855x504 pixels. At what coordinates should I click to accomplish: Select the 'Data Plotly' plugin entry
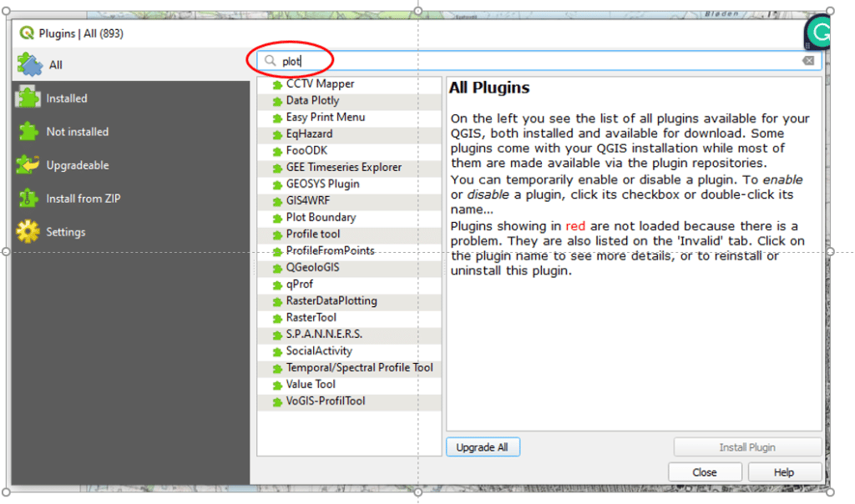coord(349,101)
